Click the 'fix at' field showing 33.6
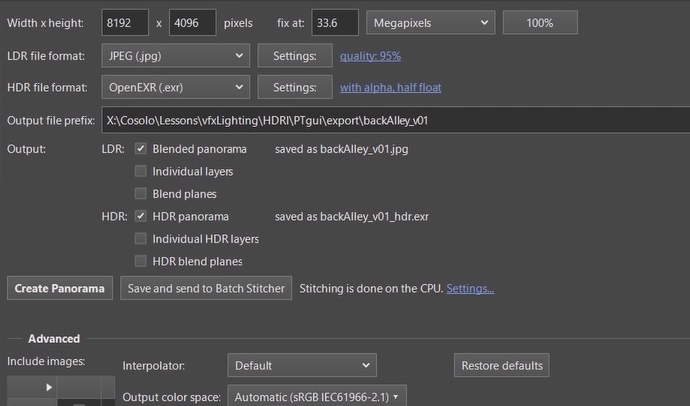This screenshot has height=406, width=690. [335, 23]
